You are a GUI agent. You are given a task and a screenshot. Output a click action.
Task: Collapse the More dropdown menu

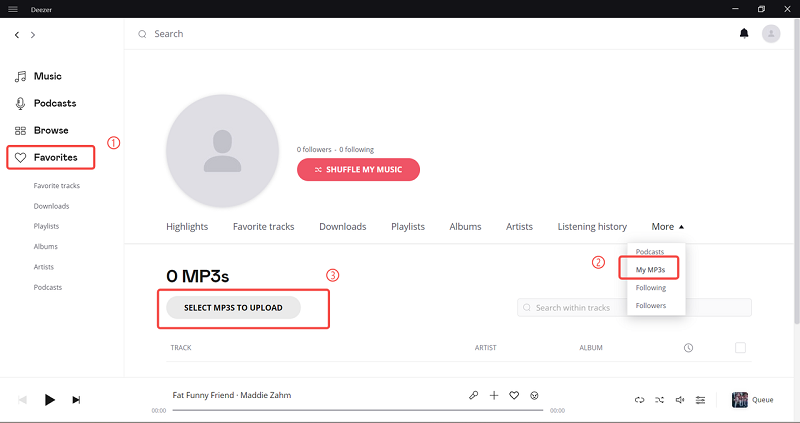pos(667,227)
